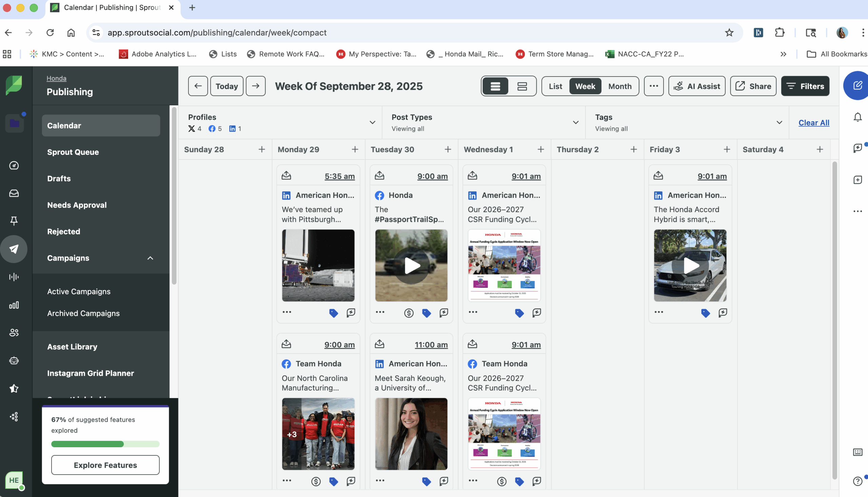Screen dimensions: 868x497
Task: Expand the Profiles filter panel
Action: tap(372, 123)
